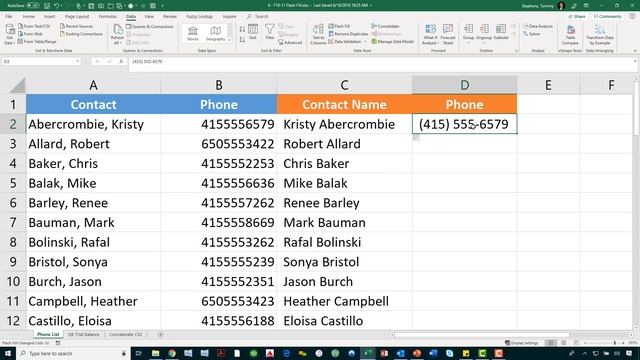
Task: Run Flash Fill
Action: point(339,26)
